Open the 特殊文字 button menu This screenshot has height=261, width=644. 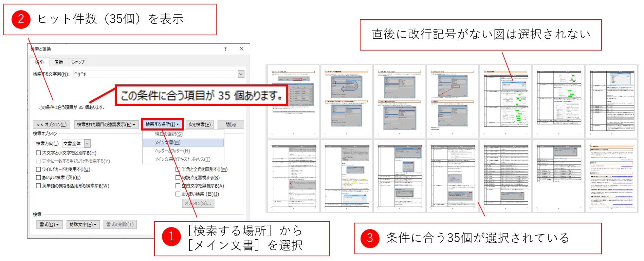pyautogui.click(x=83, y=224)
